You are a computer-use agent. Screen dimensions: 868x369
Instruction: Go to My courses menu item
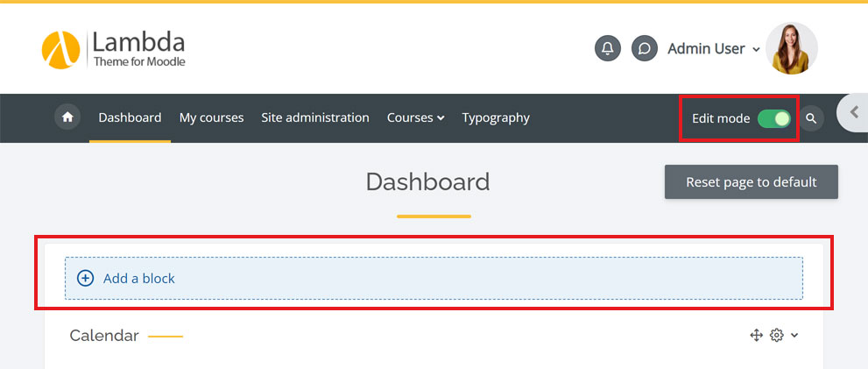(211, 117)
